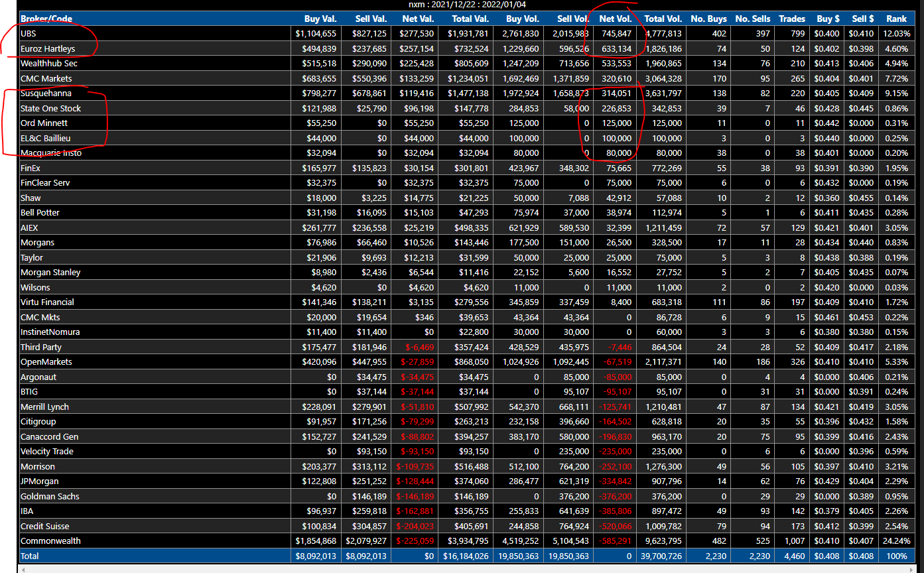Select the CMC Mkts broker name
The height and width of the screenshot is (573, 924).
(40, 317)
